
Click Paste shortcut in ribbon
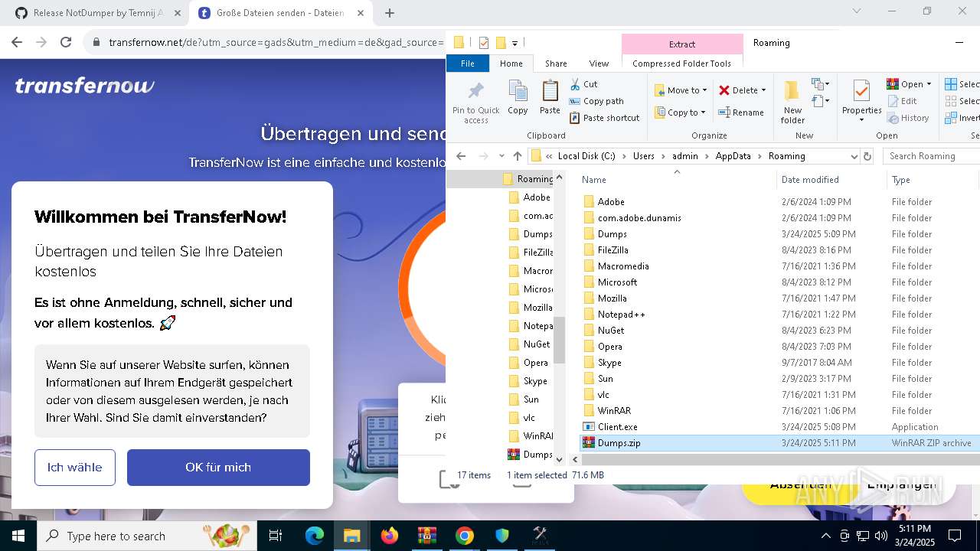604,118
